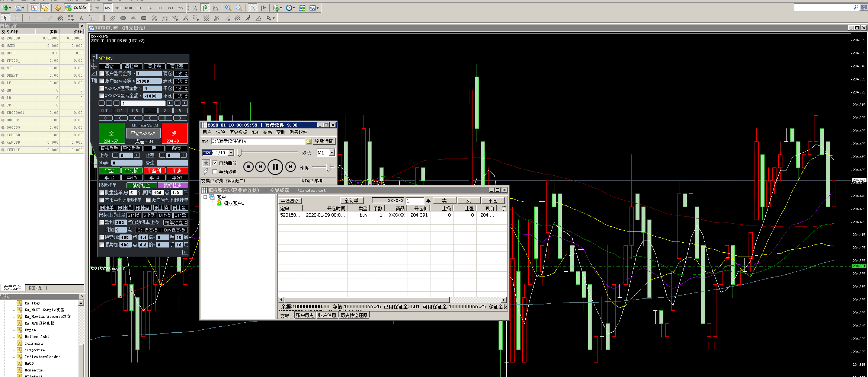The height and width of the screenshot is (377, 868).
Task: Select the ellipse drawing tool
Action: [123, 18]
